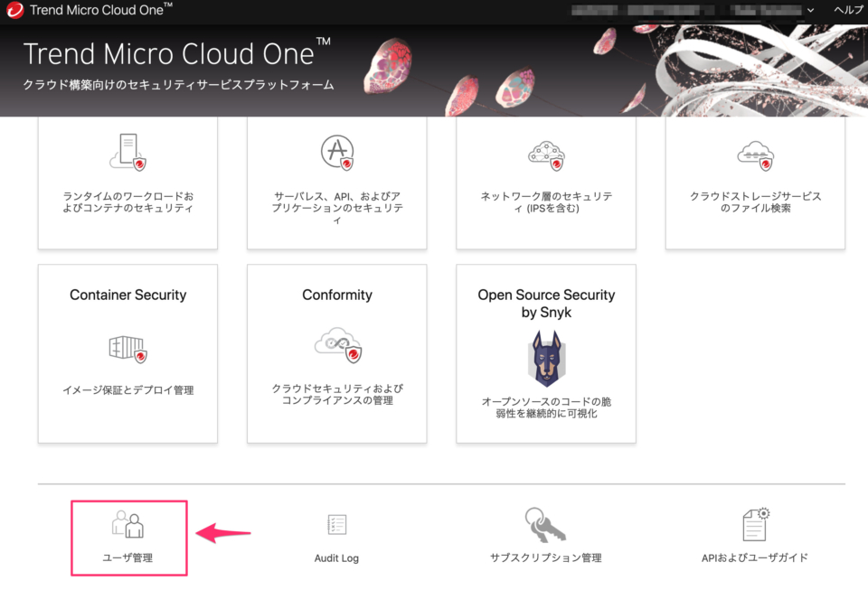Click the Audit Log notepad icon

pos(336,524)
